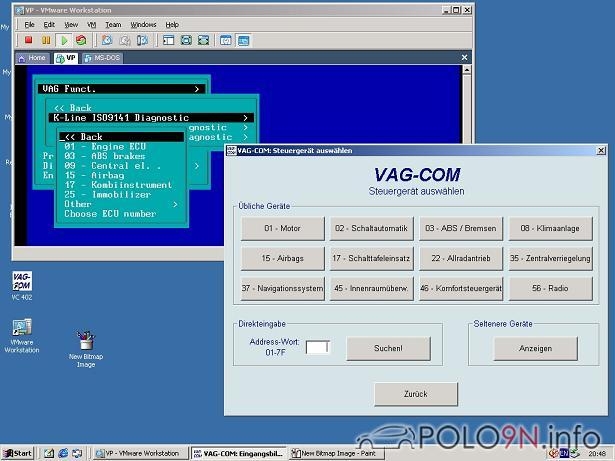
Task: Click the 56 - Radio button
Action: pyautogui.click(x=550, y=288)
